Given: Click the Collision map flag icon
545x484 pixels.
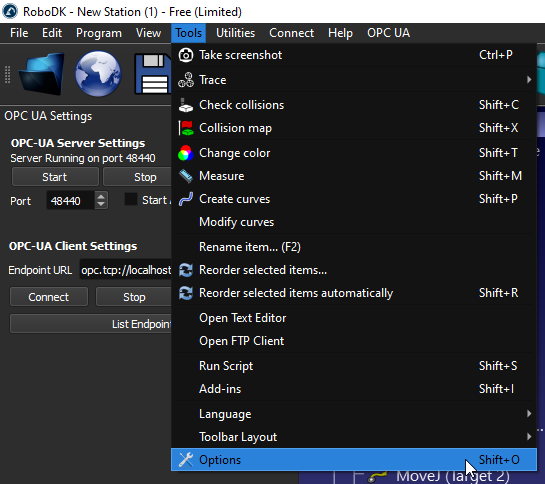Looking at the screenshot, I should pos(186,128).
